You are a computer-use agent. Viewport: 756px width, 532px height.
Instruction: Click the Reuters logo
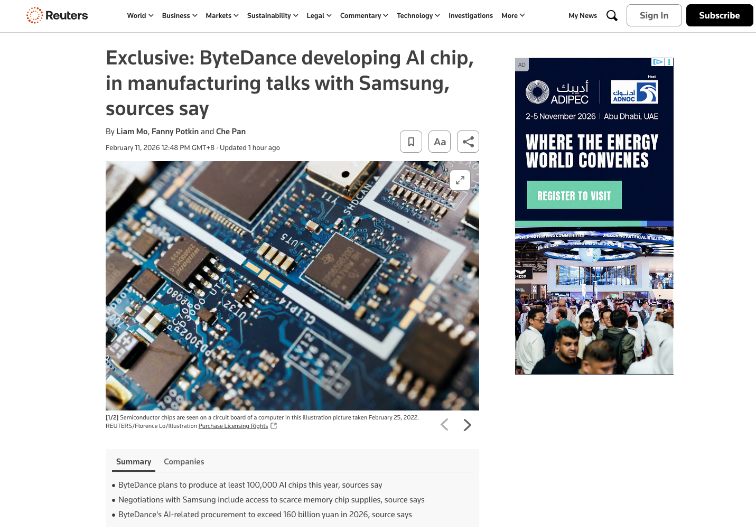tap(57, 15)
